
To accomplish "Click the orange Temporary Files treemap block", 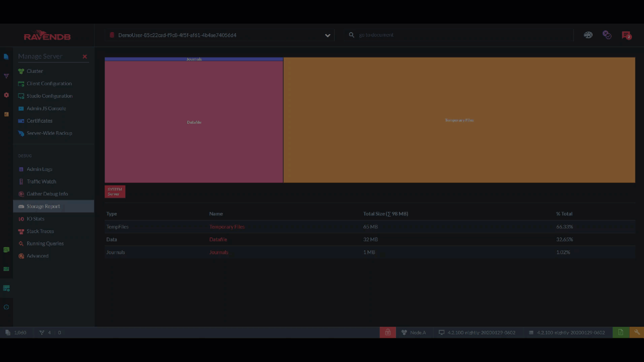I will (x=459, y=120).
